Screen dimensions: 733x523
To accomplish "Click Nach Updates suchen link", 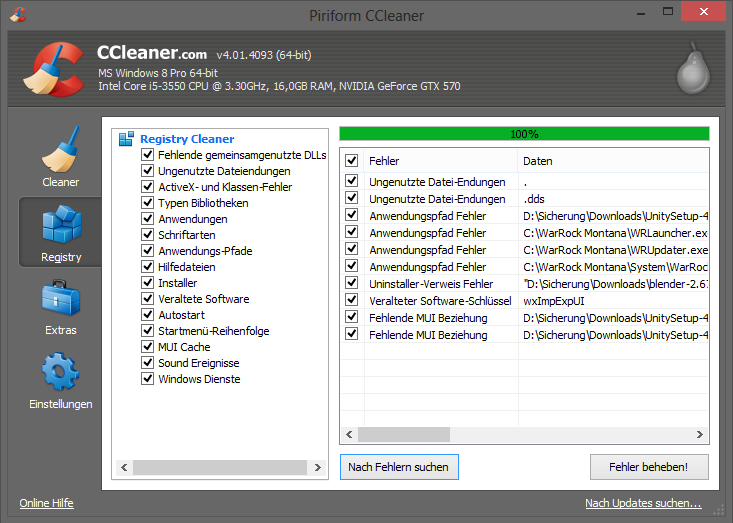I will [643, 503].
